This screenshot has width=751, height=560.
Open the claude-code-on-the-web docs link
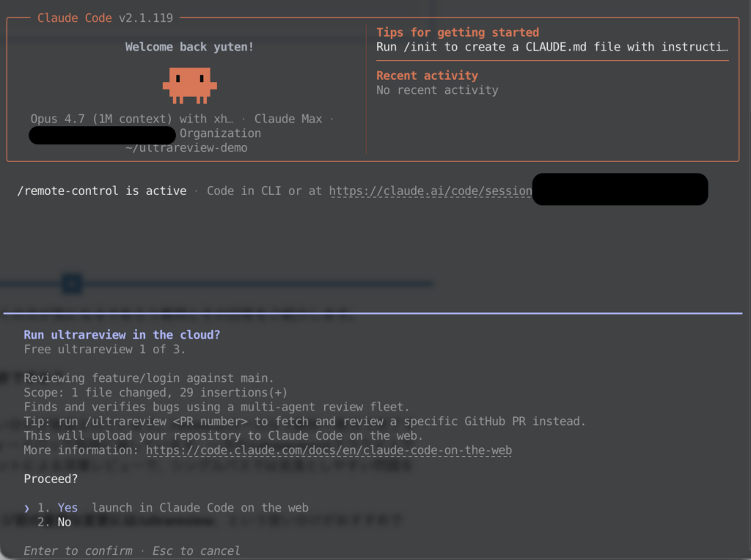coord(329,450)
